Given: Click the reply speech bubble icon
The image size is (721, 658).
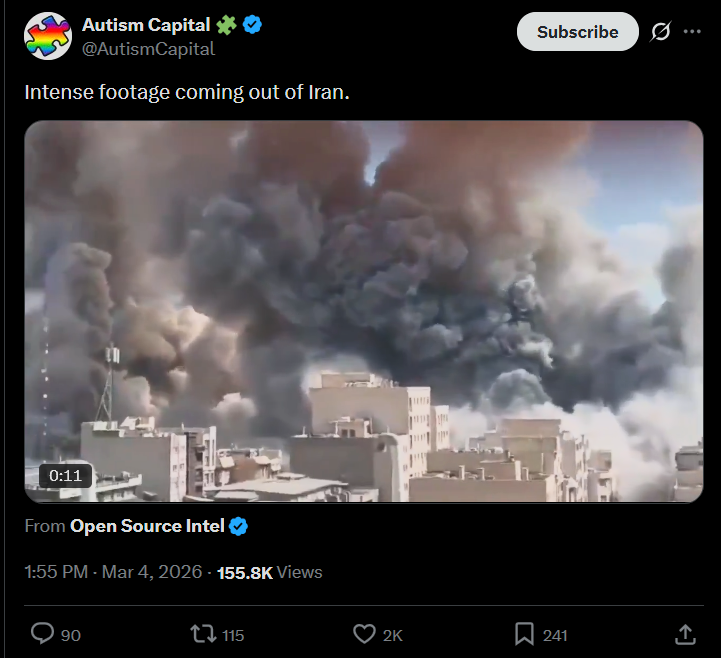Looking at the screenshot, I should tap(42, 634).
